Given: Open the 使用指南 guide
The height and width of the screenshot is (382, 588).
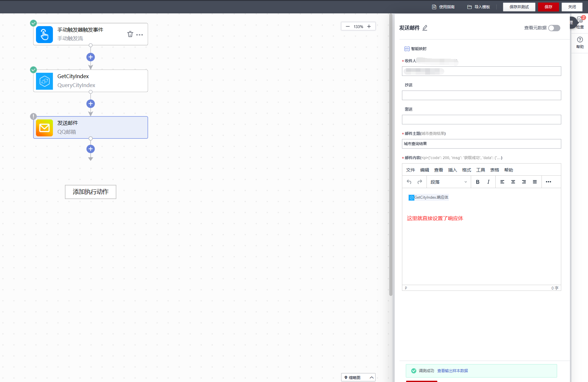Looking at the screenshot, I should pyautogui.click(x=443, y=7).
